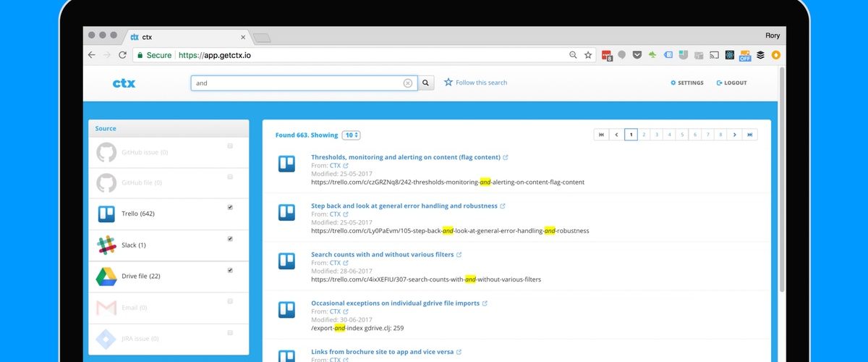Click the browser reload button
This screenshot has width=868, height=362.
122,55
